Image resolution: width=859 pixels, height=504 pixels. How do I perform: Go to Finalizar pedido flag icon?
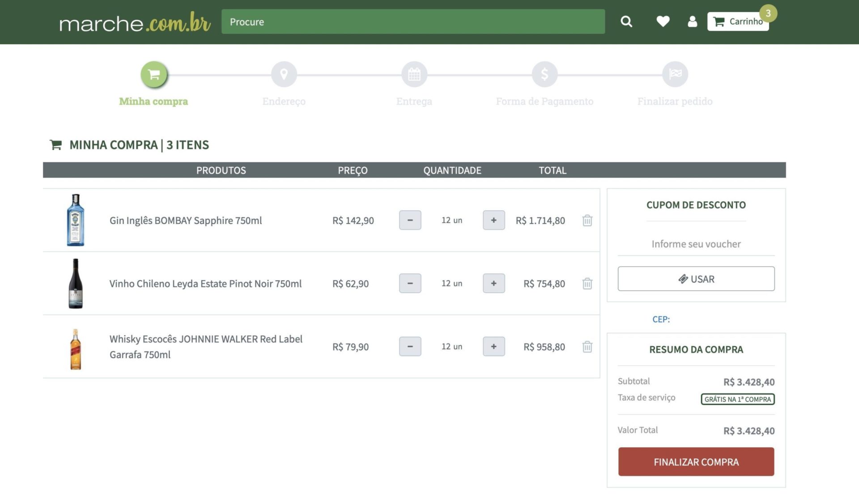coord(675,74)
